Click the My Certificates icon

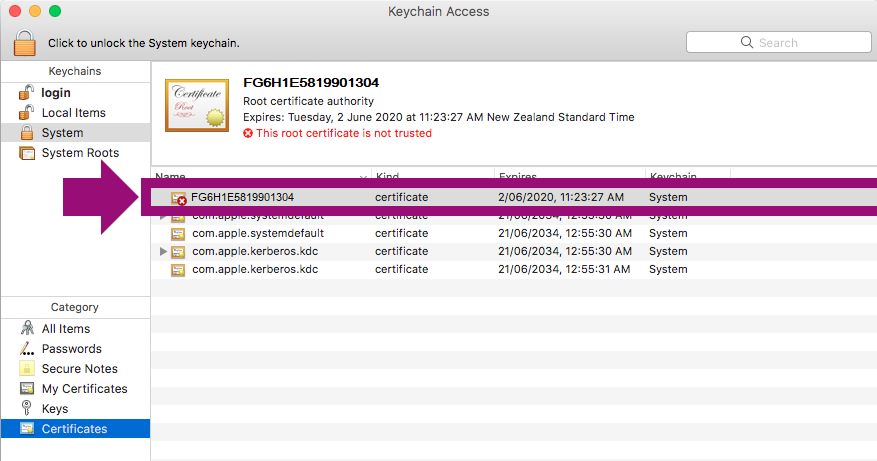pos(27,388)
